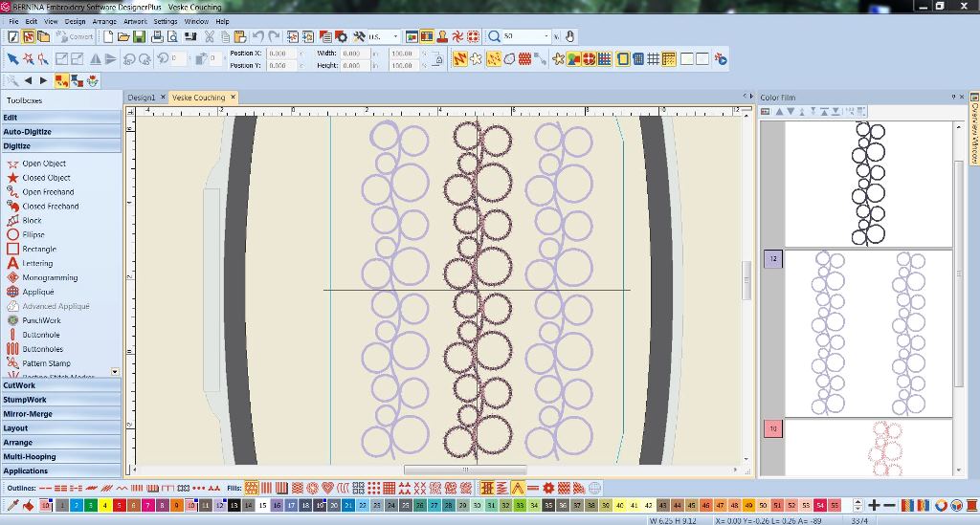Toggle the Show Appliqué Fabric icon

click(589, 58)
